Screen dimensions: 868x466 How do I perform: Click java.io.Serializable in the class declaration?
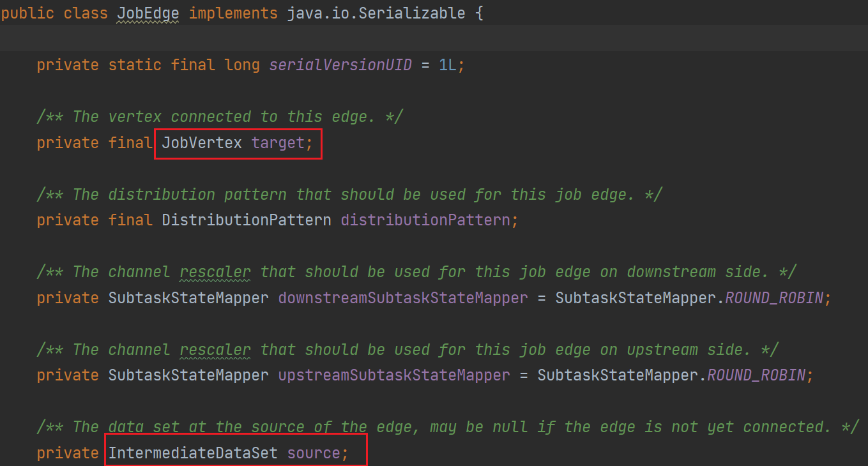click(x=376, y=13)
